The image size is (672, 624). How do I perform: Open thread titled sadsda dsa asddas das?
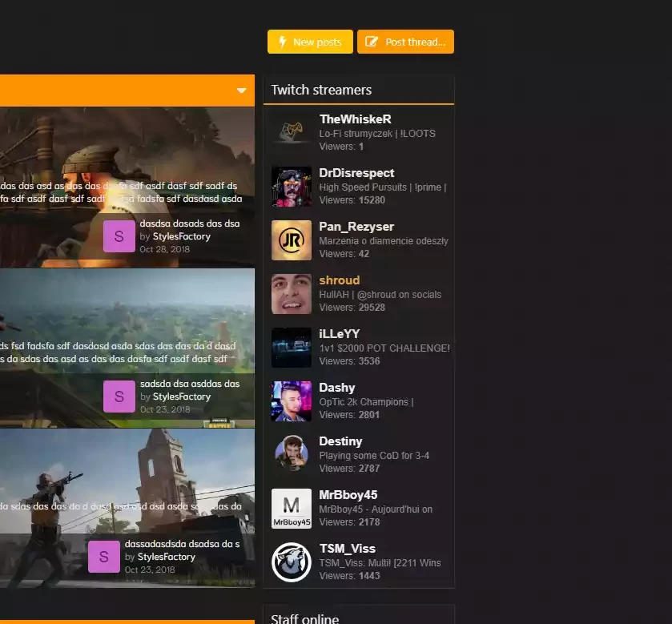point(190,384)
